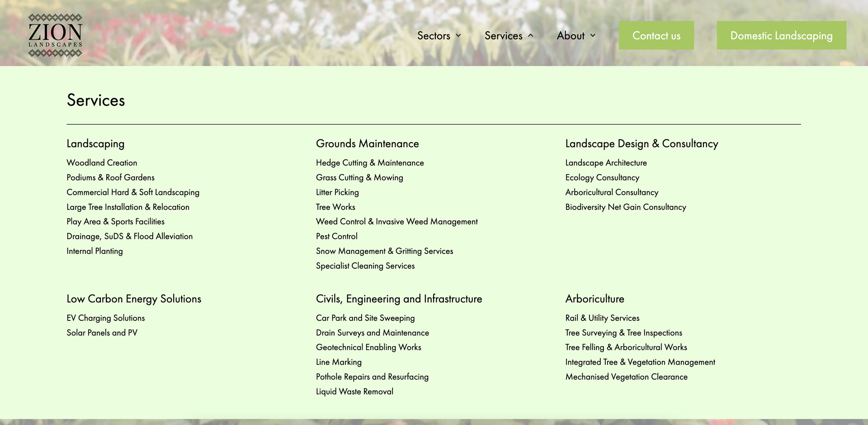Open the Domestic Landscaping button
The image size is (868, 425).
[781, 35]
